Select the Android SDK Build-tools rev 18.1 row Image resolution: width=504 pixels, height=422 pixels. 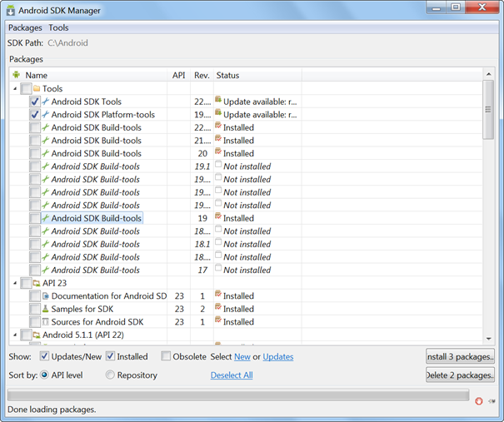point(246,244)
